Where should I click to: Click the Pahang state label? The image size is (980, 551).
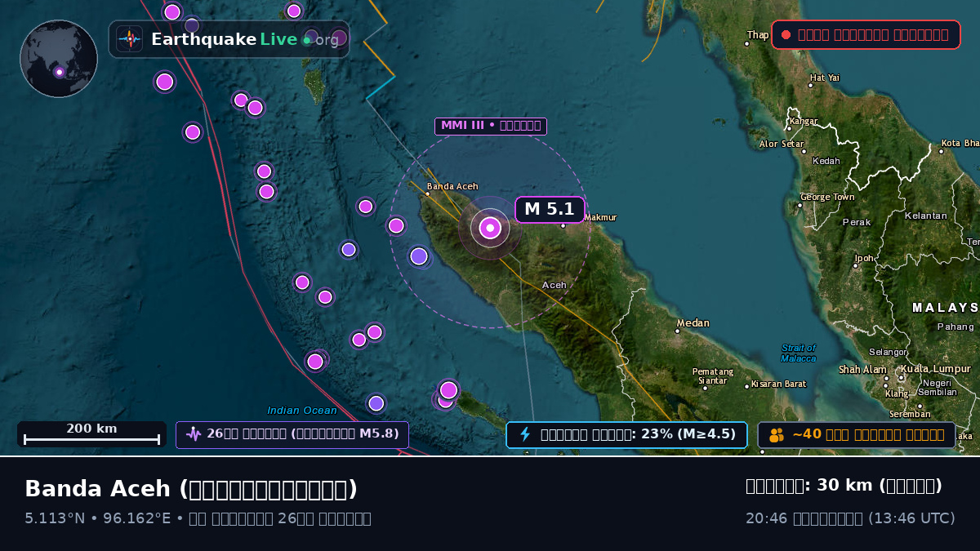click(955, 327)
